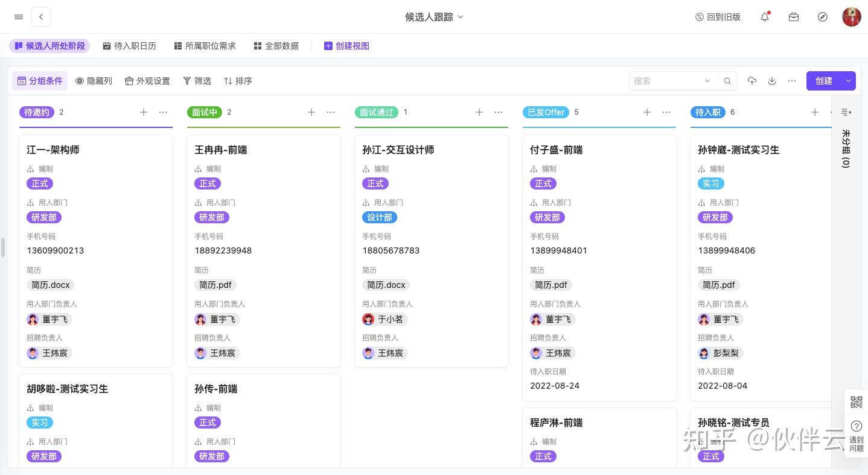Click the compass explore icon
Screen dimensions: 868x475
(823, 17)
